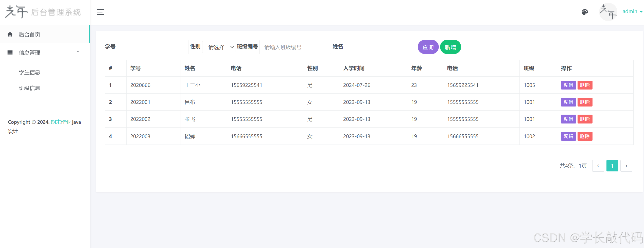
Task: Click the list icon beside 信息管理
Action: (x=10, y=52)
